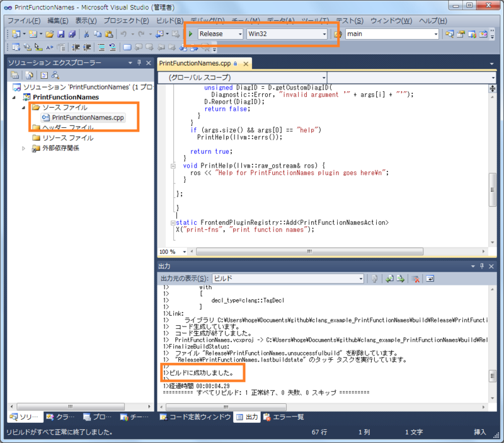Select the リソース ファイル folder
The height and width of the screenshot is (443, 504).
pyautogui.click(x=63, y=138)
